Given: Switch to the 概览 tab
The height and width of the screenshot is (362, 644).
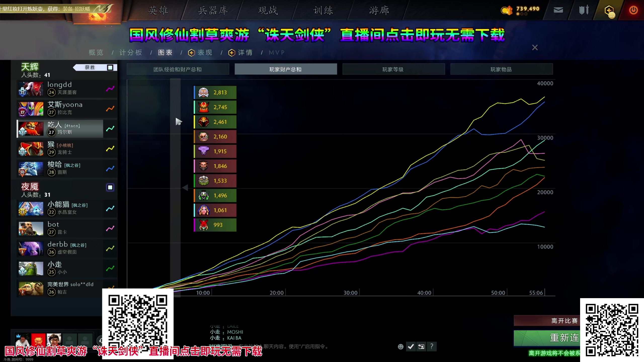Looking at the screenshot, I should pyautogui.click(x=96, y=53).
